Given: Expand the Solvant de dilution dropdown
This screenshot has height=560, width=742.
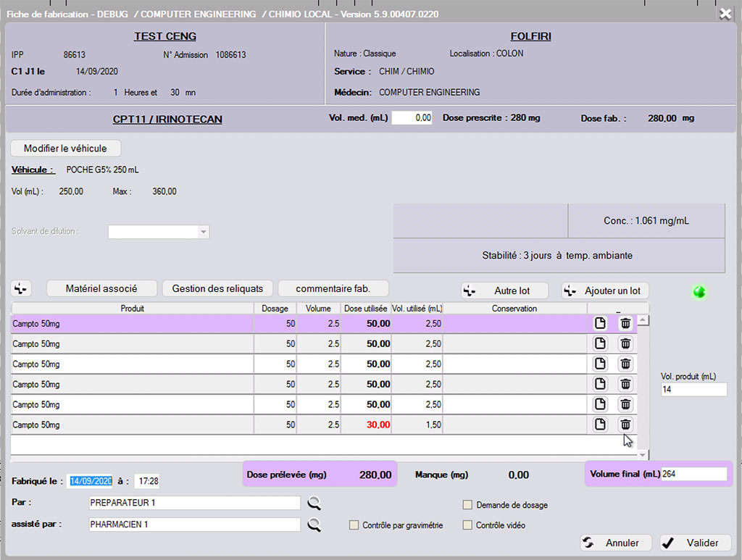Looking at the screenshot, I should [x=204, y=232].
